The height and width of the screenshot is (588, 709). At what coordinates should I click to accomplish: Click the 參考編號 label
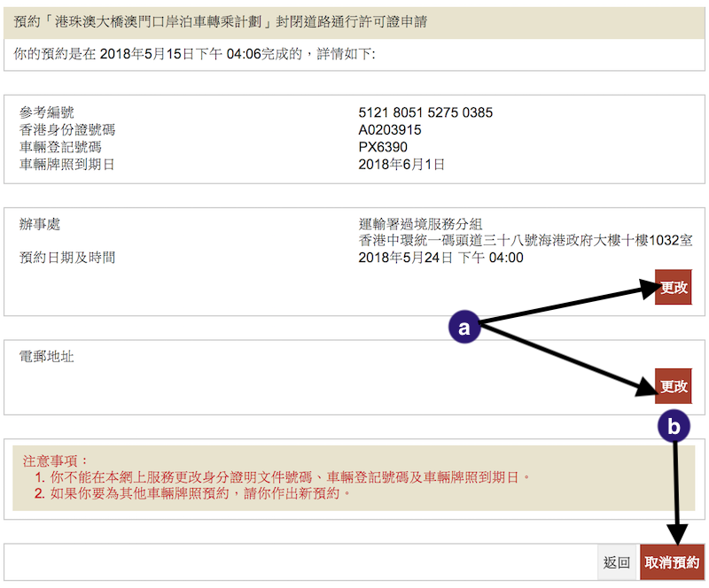[47, 113]
